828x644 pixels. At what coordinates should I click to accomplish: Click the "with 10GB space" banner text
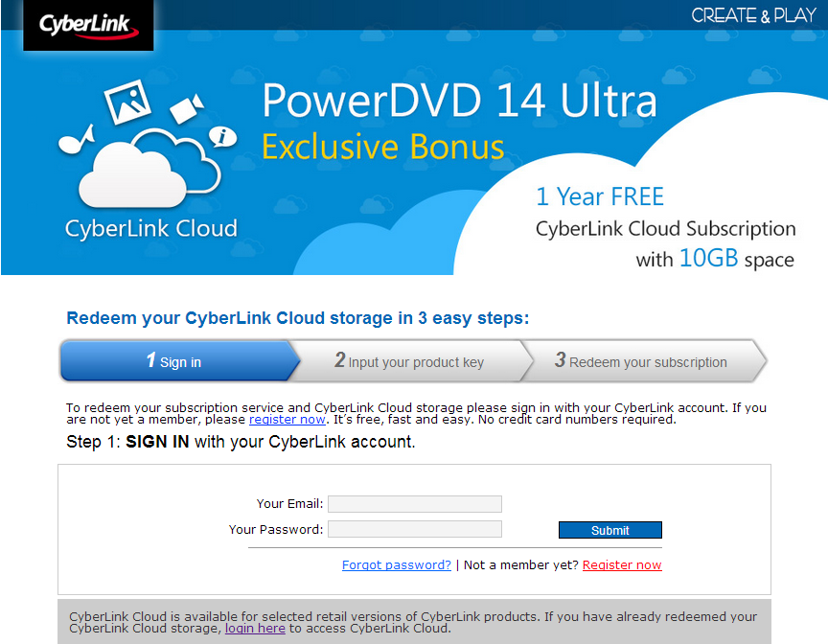coord(715,259)
